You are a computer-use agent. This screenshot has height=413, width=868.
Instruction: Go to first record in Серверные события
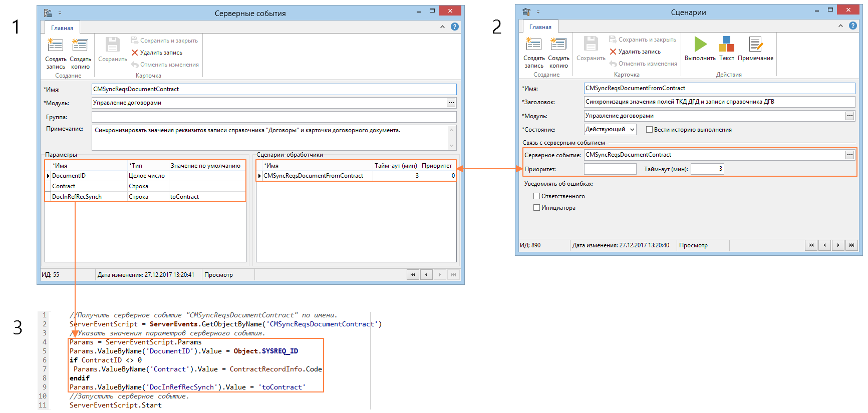tap(413, 274)
